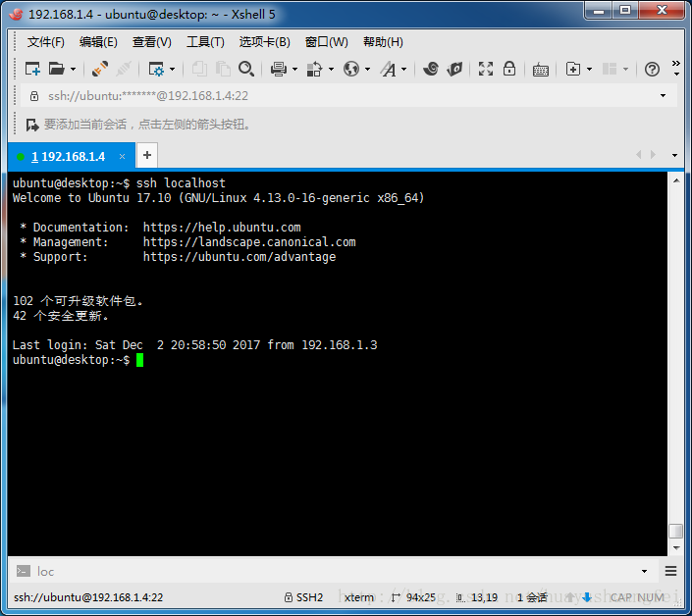
Task: Expand the Font dropdown arrow
Action: 403,70
